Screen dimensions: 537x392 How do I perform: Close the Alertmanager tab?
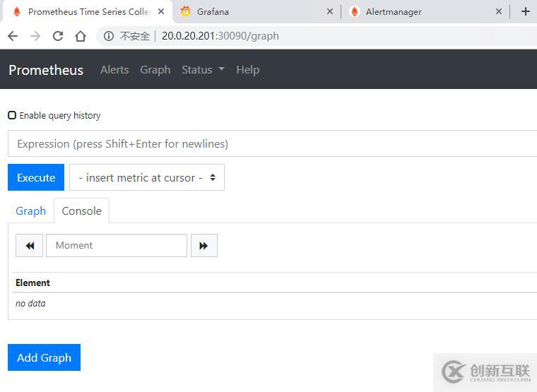coord(499,11)
